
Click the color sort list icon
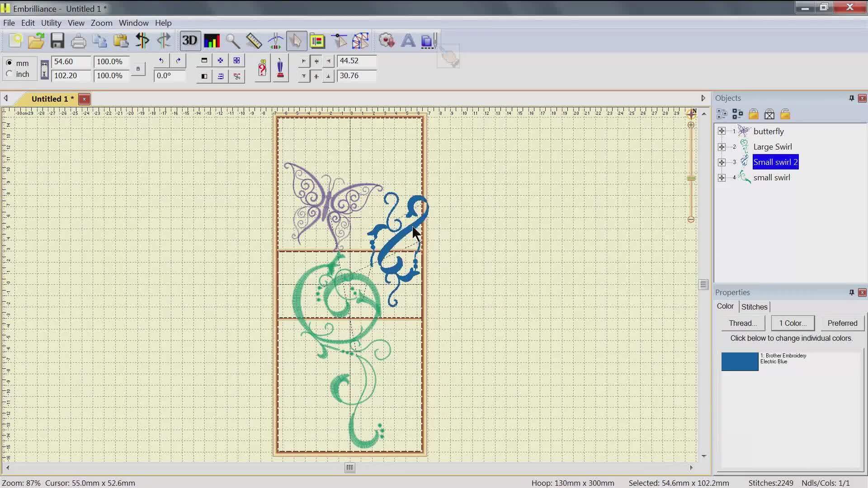[x=220, y=76]
